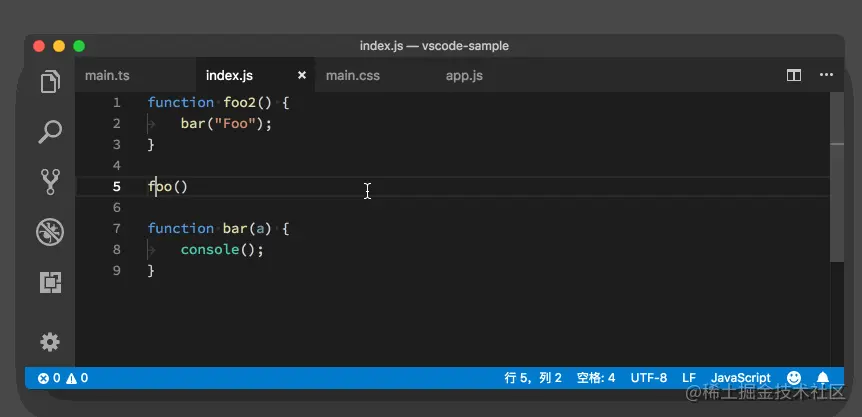
Task: Split the editor
Action: point(794,75)
